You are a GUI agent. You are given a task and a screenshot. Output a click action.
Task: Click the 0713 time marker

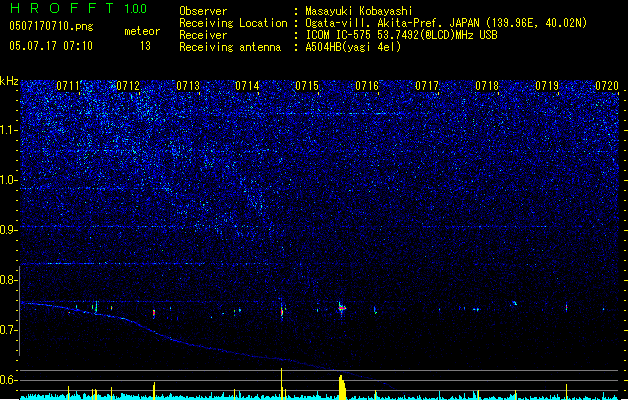pyautogui.click(x=188, y=86)
